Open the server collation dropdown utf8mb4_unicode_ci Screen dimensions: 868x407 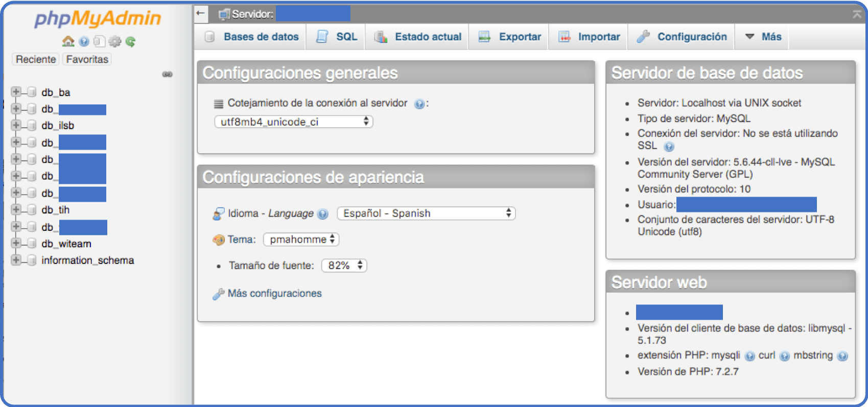point(293,122)
